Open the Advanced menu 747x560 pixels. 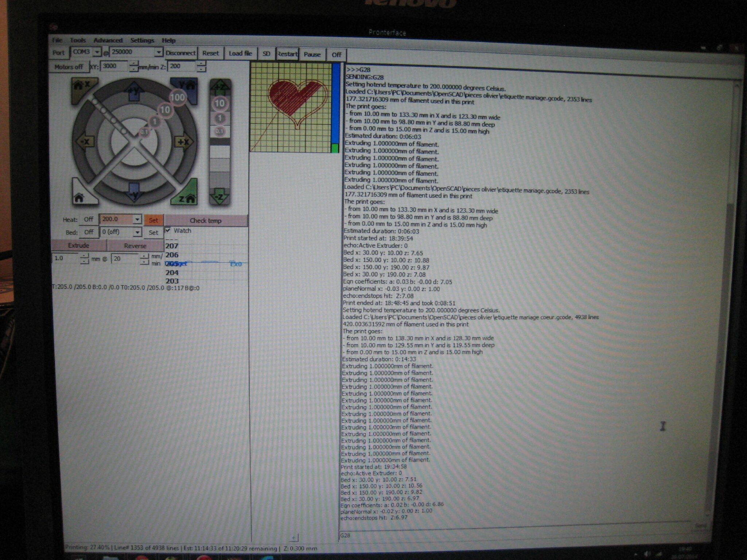(x=108, y=40)
